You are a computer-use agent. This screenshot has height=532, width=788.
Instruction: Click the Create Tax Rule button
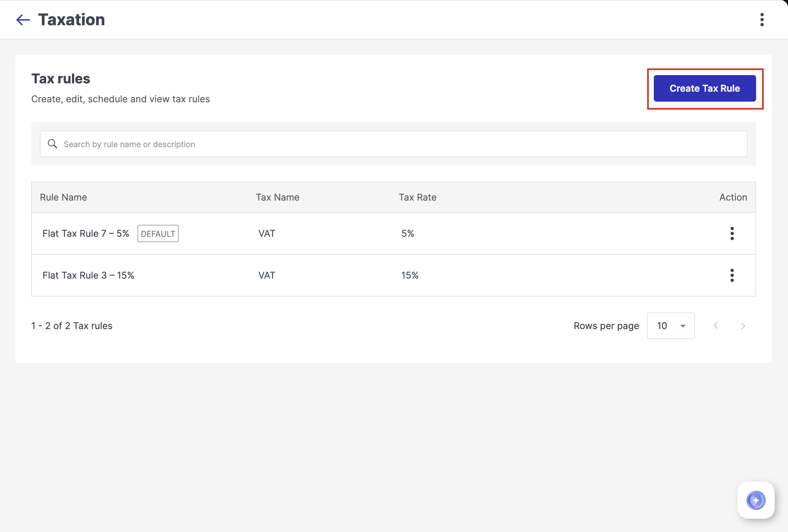[x=705, y=88]
